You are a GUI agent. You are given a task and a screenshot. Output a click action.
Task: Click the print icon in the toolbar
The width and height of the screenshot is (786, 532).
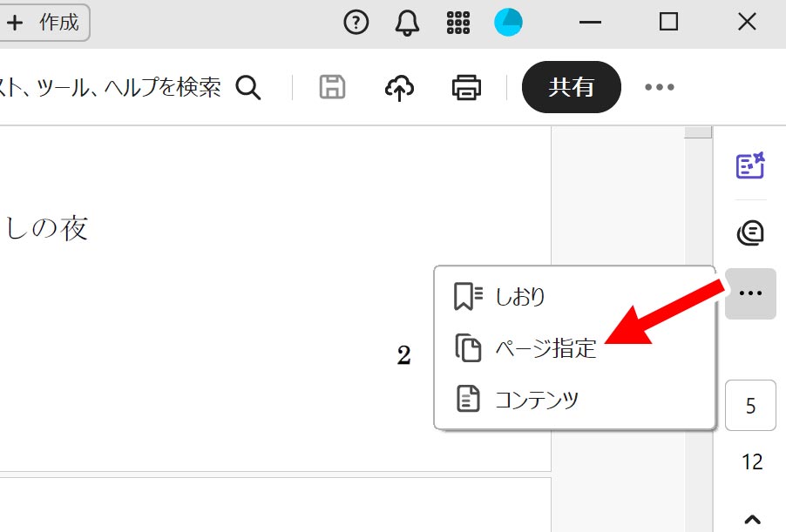(465, 87)
